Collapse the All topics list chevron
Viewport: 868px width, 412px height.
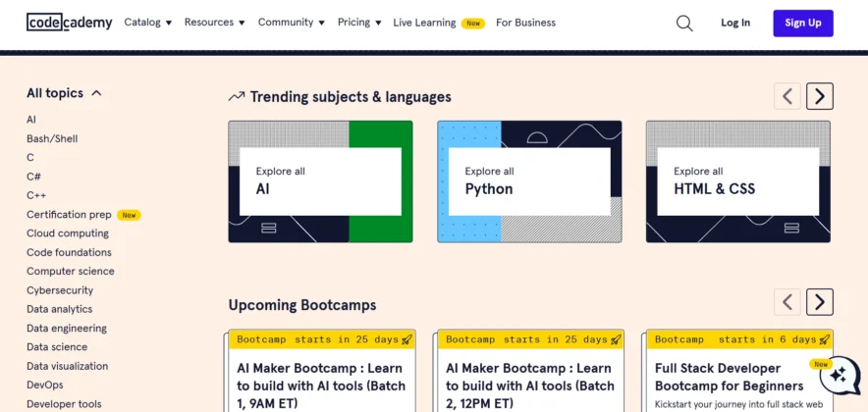[x=96, y=93]
